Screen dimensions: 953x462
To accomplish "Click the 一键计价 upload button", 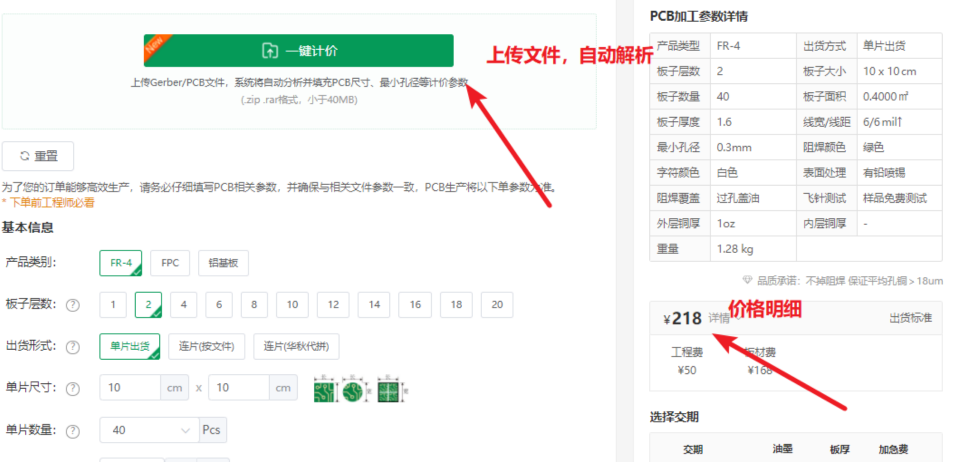I will click(297, 51).
